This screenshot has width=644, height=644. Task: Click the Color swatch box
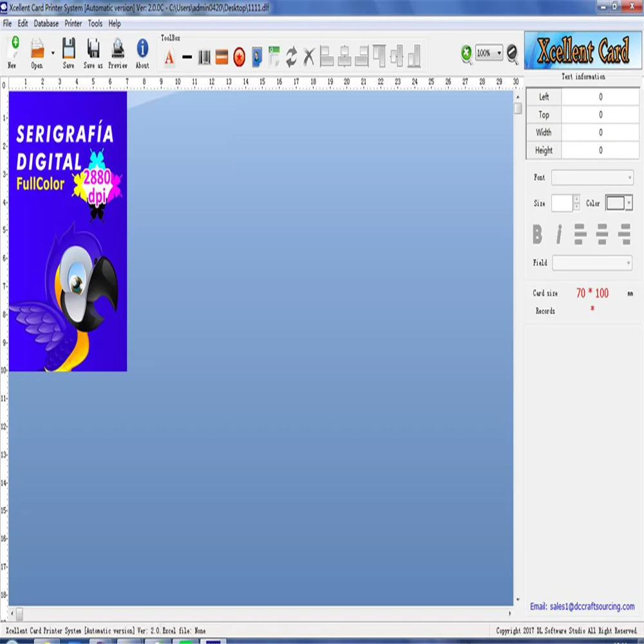[615, 203]
